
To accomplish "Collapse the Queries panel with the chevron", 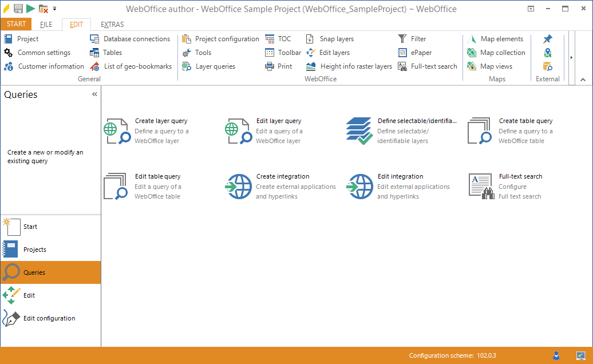I will pyautogui.click(x=94, y=94).
